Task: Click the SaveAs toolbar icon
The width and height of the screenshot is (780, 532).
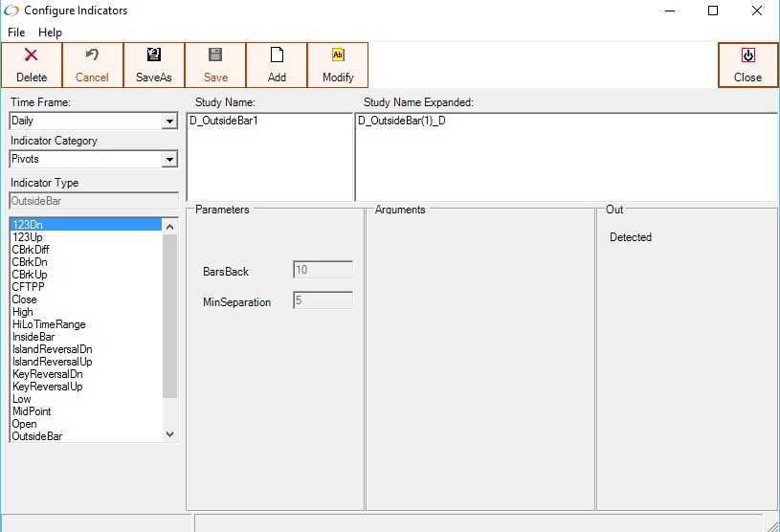Action: click(153, 55)
